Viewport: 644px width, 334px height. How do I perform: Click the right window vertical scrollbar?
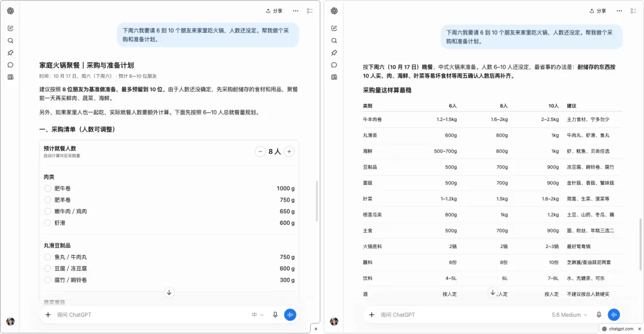tap(640, 245)
